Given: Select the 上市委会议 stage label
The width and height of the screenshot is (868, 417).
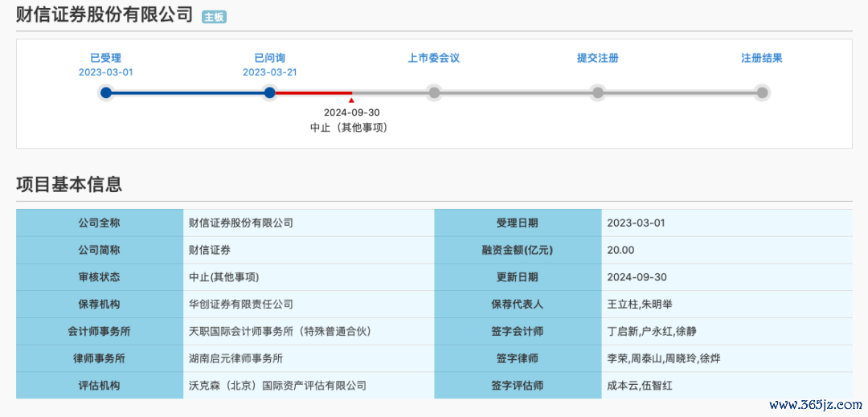Looking at the screenshot, I should point(434,58).
